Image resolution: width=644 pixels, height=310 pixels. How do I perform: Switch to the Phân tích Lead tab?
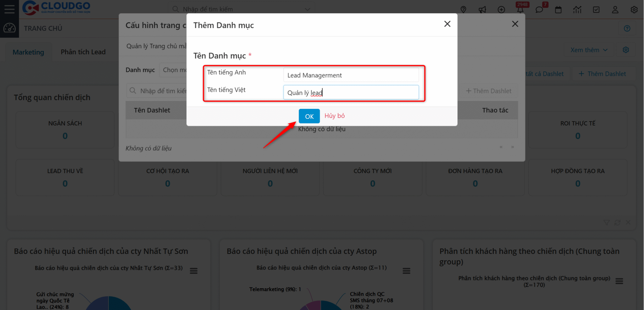pyautogui.click(x=83, y=52)
